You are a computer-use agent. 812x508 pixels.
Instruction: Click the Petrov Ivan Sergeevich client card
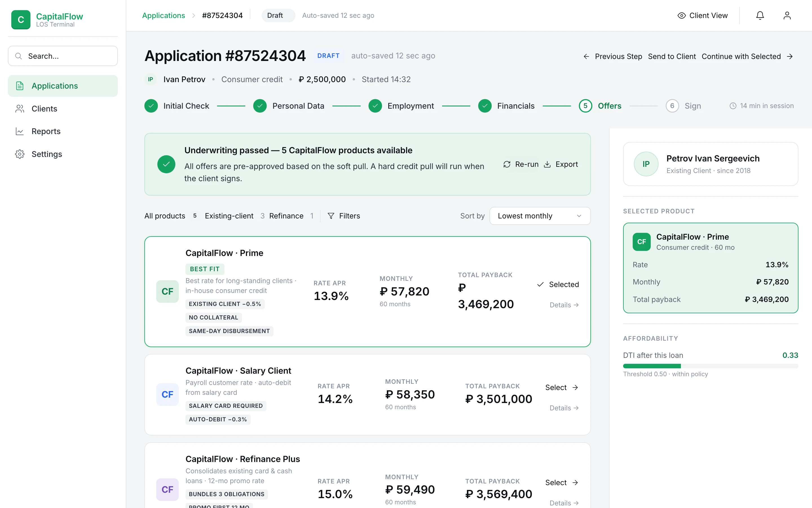tap(710, 164)
